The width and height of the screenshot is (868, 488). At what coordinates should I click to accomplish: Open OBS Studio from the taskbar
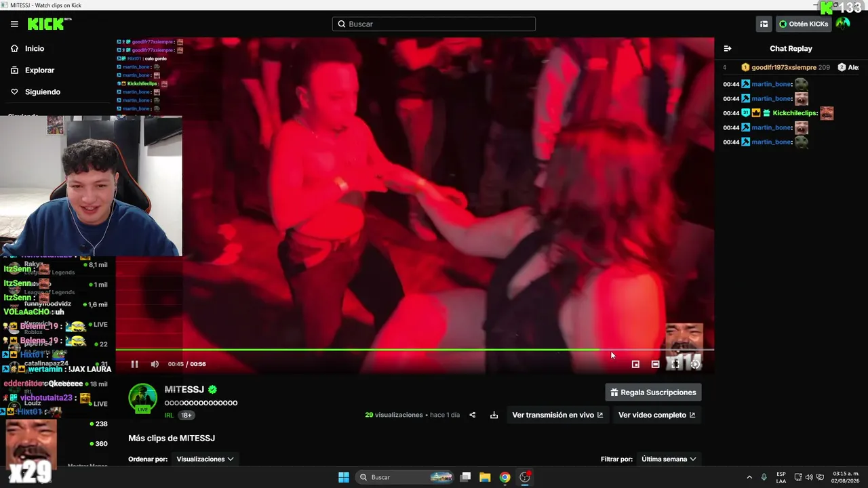(525, 477)
